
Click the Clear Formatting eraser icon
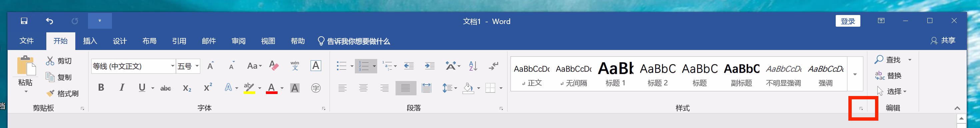(x=274, y=66)
